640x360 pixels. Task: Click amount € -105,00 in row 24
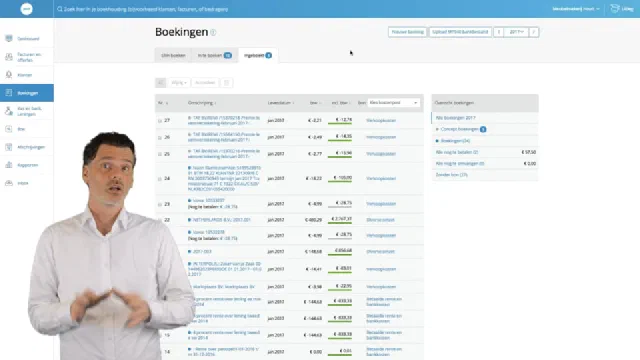(342, 178)
